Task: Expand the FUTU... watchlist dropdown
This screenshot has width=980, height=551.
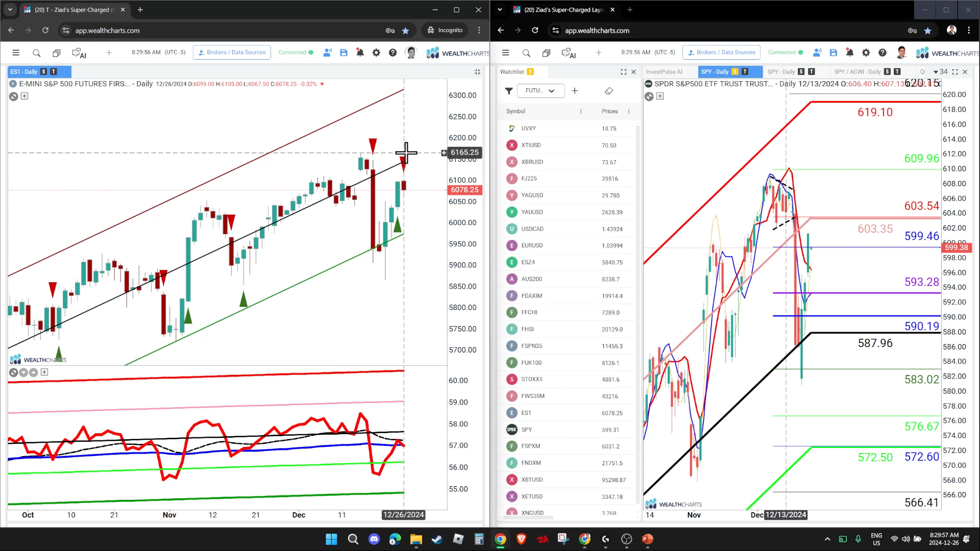Action: (x=541, y=91)
